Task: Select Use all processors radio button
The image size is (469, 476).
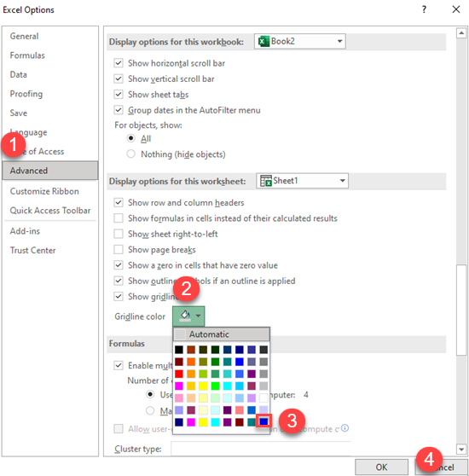Action: point(150,394)
